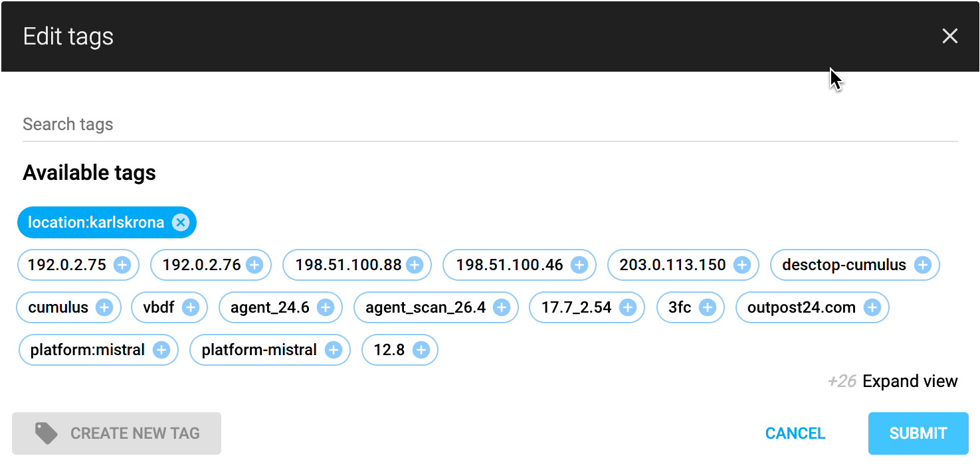Select the 203.0.113.150 tag chip
Screen dimensions: 980x466
672,266
